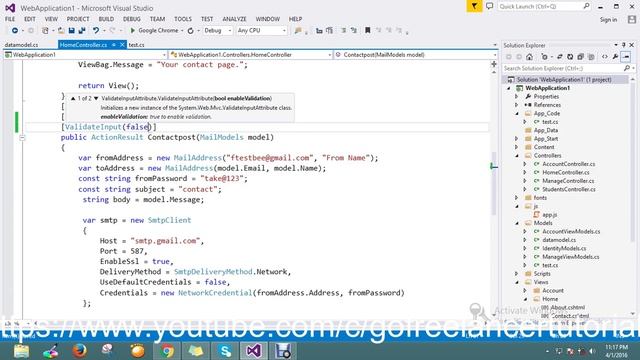Click the notifications flag icon

coord(474,6)
